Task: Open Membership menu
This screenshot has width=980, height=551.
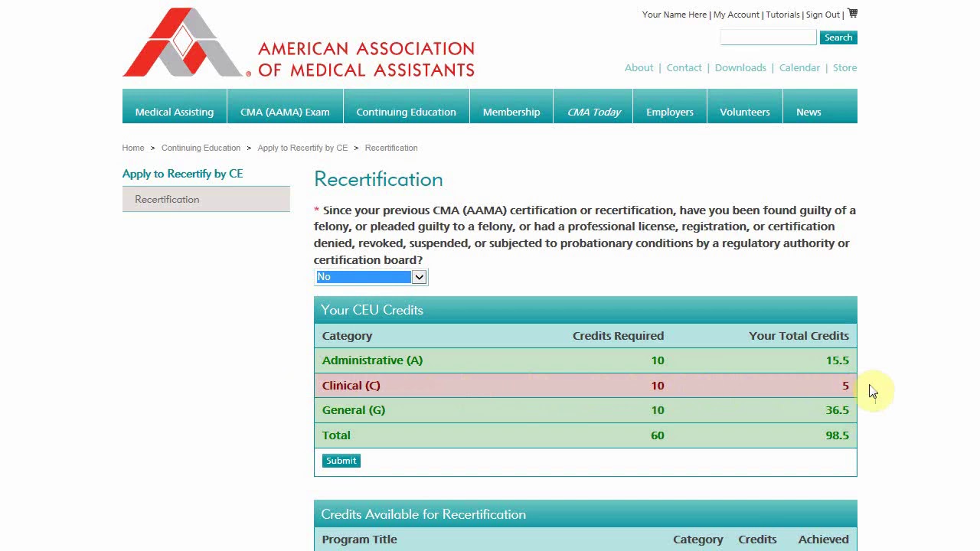Action: [511, 106]
